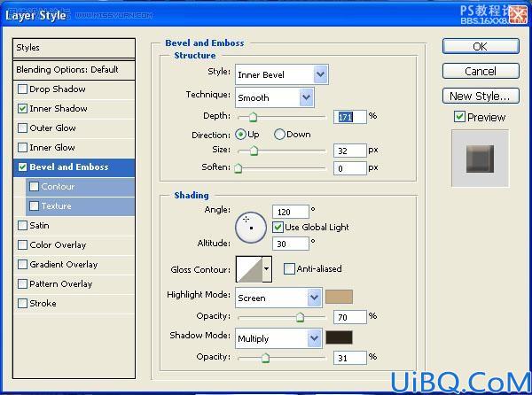Viewport: 532px width, 395px height.
Task: Enable the Drop Shadow checkbox
Action: pos(22,89)
